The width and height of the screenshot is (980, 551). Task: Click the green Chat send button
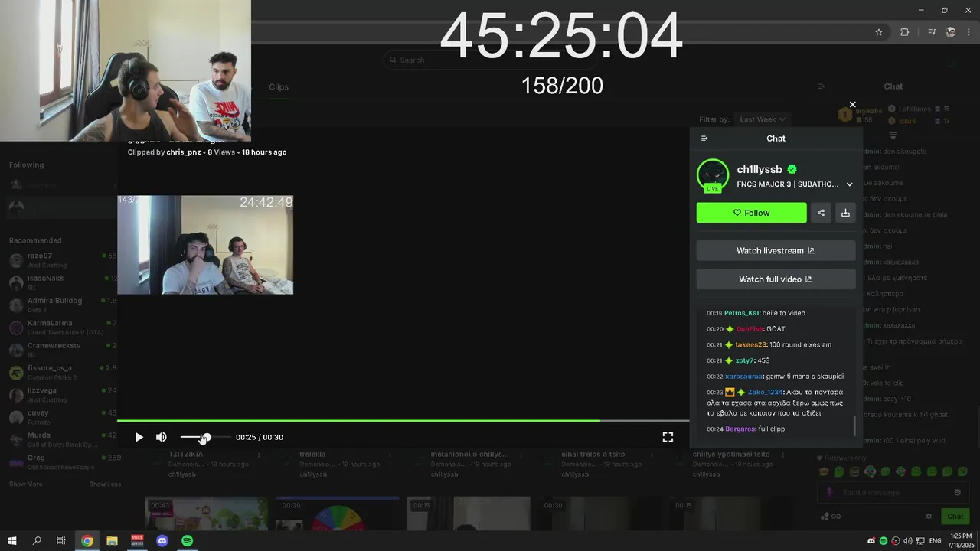tap(955, 517)
